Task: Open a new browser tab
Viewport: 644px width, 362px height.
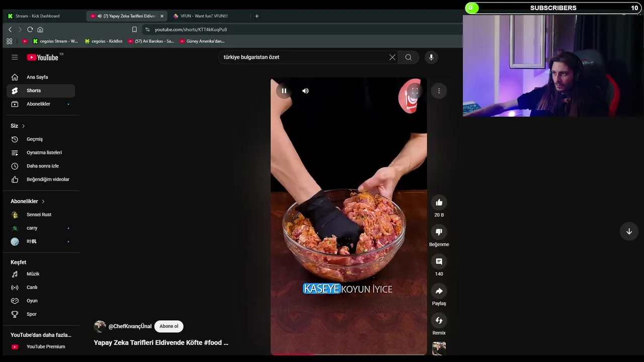Action: (257, 16)
